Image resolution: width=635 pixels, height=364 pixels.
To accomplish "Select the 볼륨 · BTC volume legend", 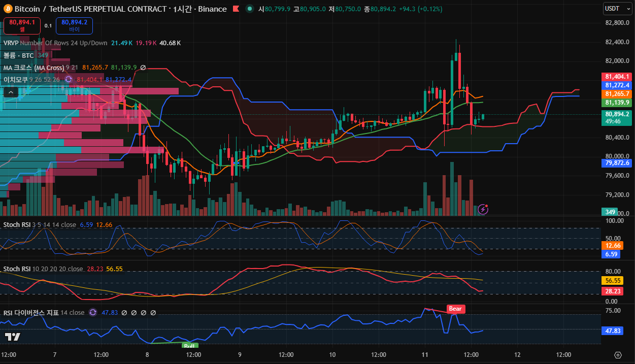I will pos(19,55).
